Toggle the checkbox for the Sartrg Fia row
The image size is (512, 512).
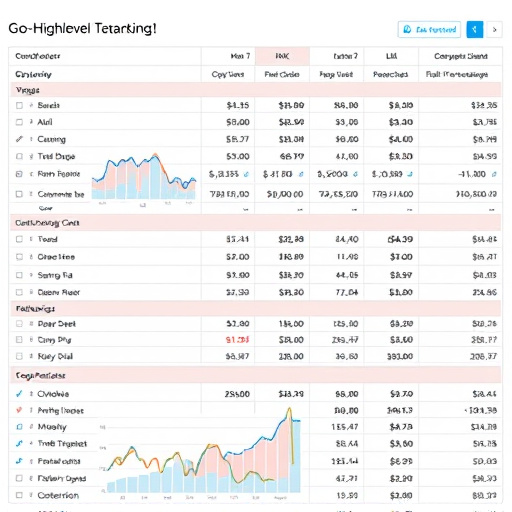tap(19, 275)
